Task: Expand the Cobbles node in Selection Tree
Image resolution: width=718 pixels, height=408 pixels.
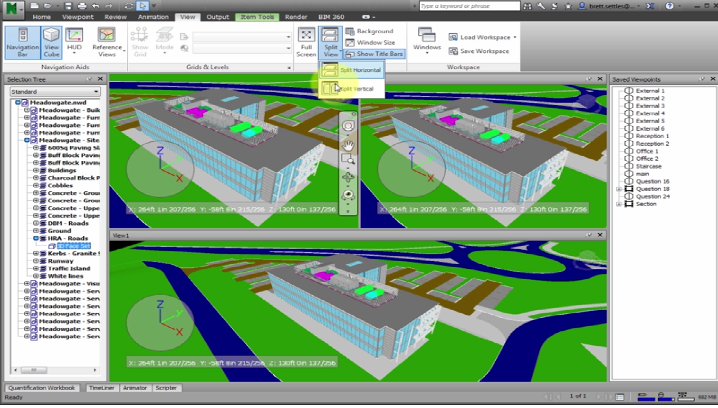Action: pyautogui.click(x=36, y=185)
